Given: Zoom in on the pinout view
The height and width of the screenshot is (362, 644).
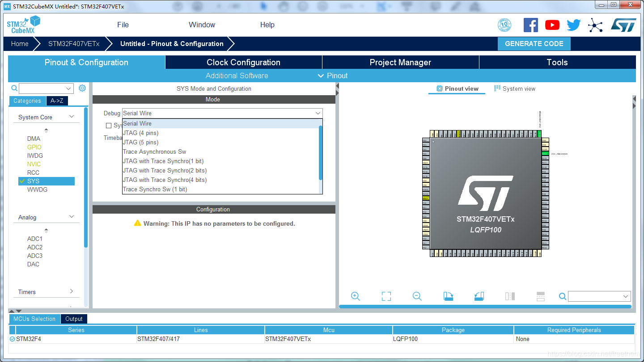Looking at the screenshot, I should click(x=356, y=296).
